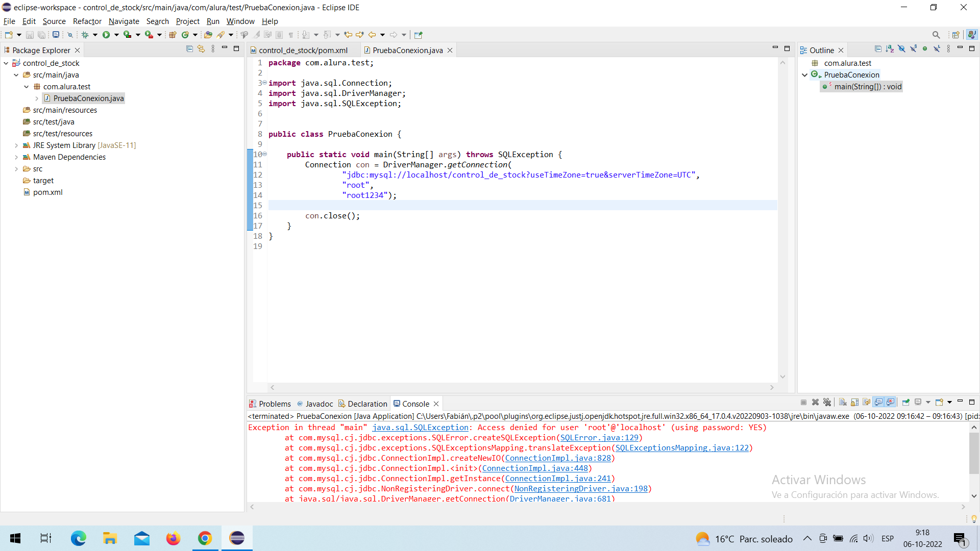Collapse PruebaConexion class in Outline
Viewport: 980px width, 551px height.
point(805,75)
